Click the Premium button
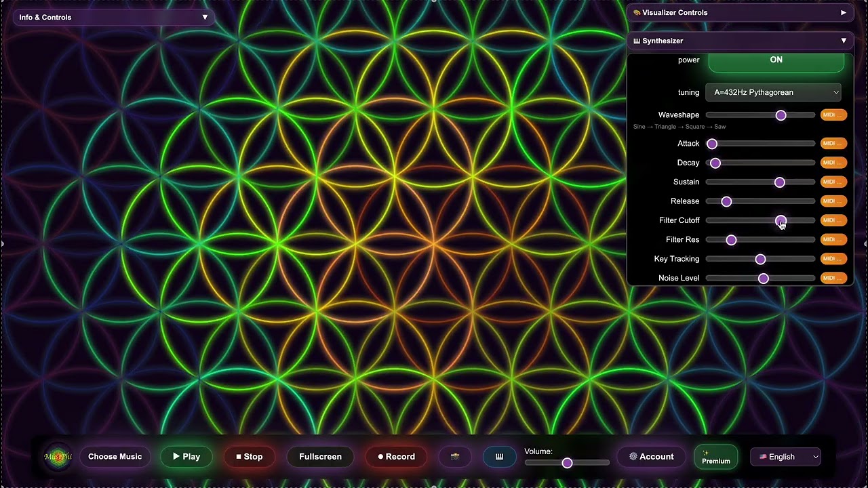This screenshot has width=868, height=488. coord(716,457)
